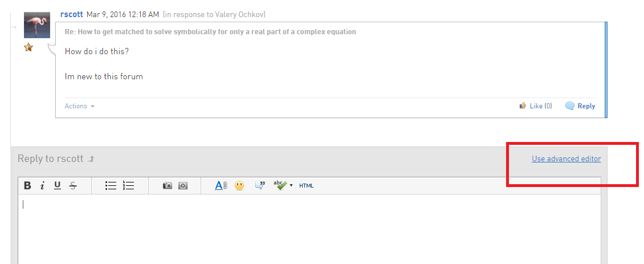644x264 pixels.
Task: Run the abc spell checker
Action: [x=280, y=185]
